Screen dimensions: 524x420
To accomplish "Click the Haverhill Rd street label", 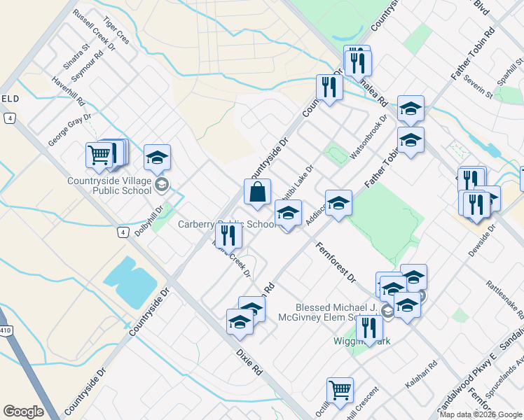I will point(69,91).
